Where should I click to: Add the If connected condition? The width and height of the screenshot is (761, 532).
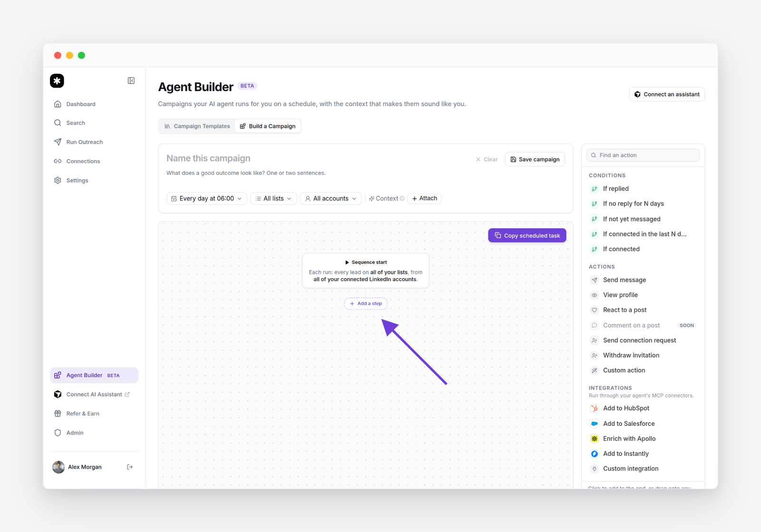pos(643,249)
